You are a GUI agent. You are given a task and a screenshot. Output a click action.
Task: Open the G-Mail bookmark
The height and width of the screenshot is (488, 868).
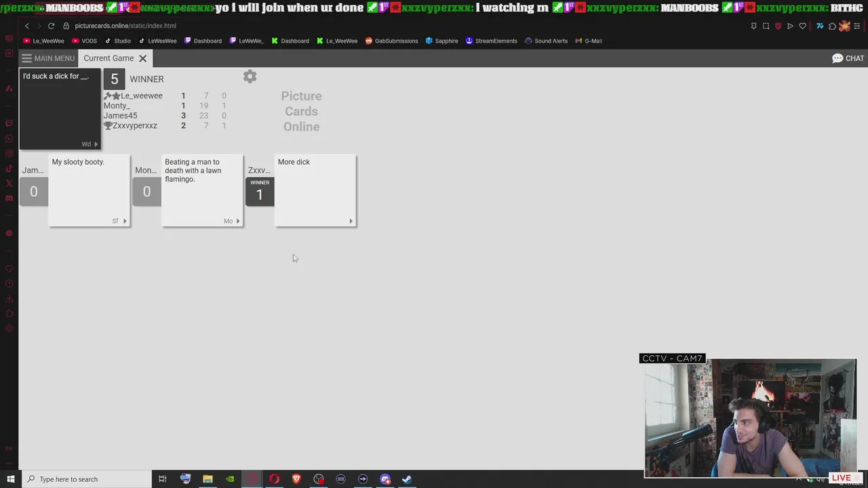click(x=588, y=41)
